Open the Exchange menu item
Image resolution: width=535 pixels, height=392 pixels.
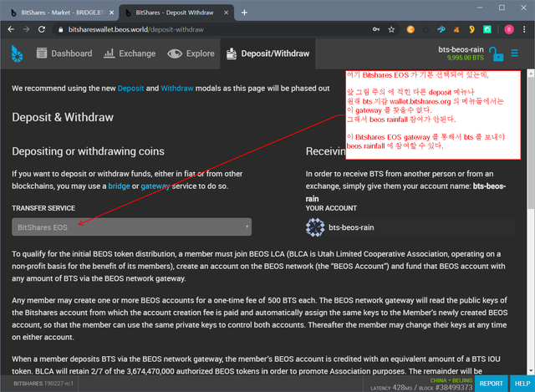pos(130,53)
